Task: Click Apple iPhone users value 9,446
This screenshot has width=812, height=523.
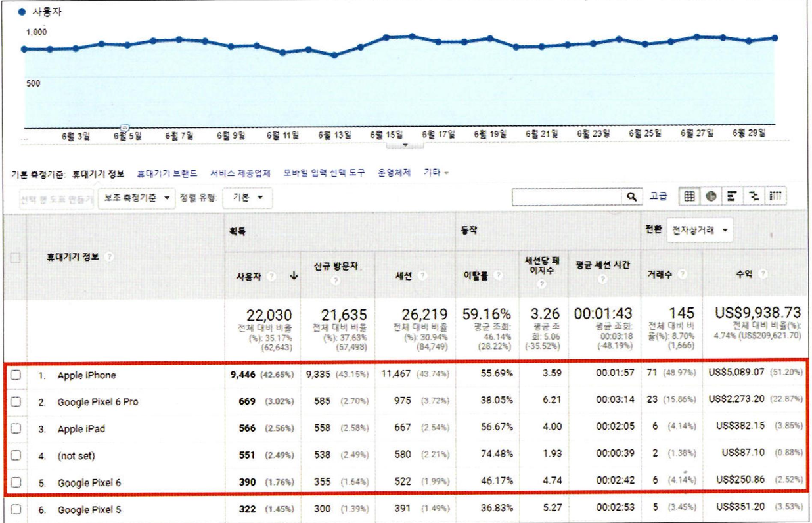Action: point(242,375)
